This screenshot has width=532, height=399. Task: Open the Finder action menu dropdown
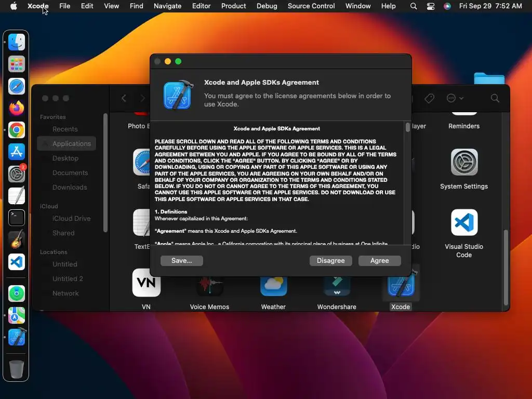[x=455, y=98]
